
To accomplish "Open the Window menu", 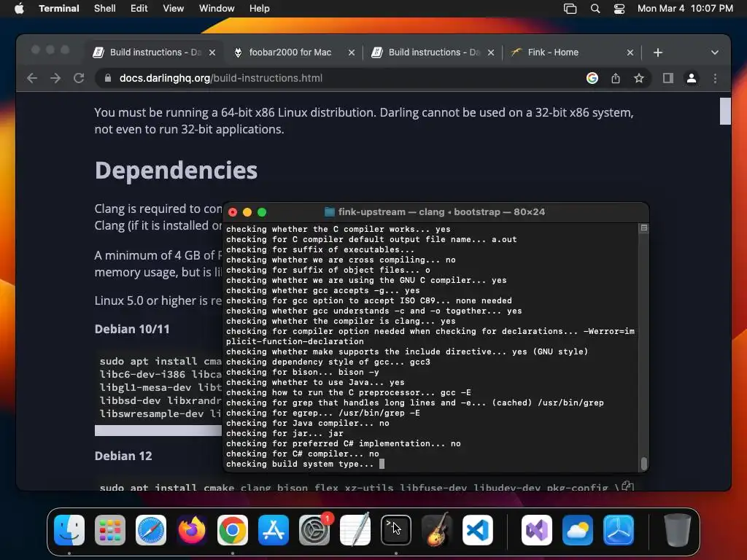I will (x=216, y=9).
